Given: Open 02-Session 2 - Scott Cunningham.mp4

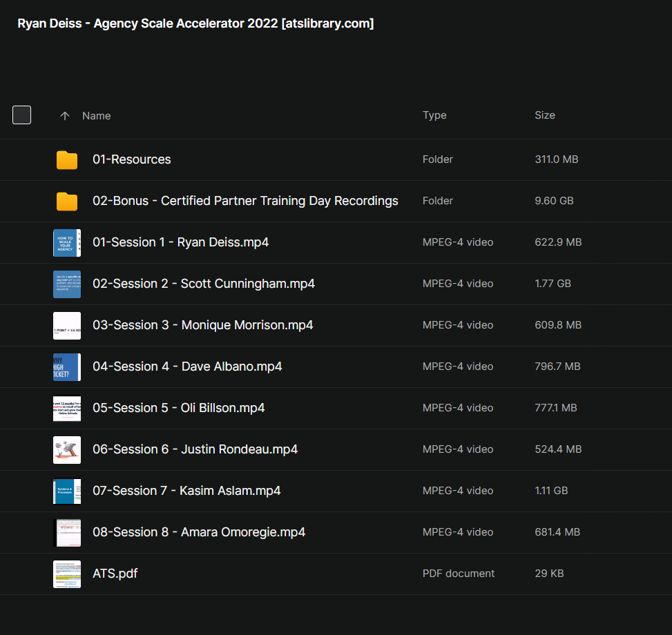Looking at the screenshot, I should pos(204,284).
